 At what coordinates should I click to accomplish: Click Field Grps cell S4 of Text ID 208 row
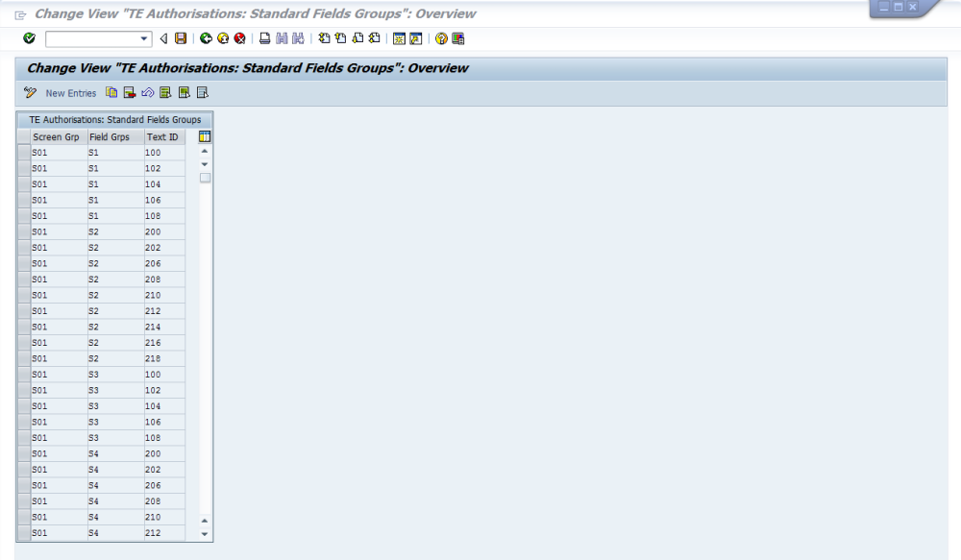pos(116,501)
